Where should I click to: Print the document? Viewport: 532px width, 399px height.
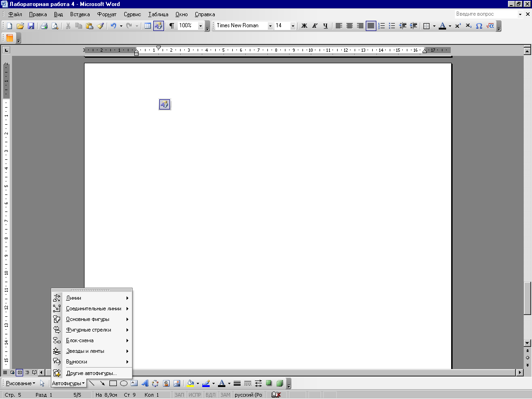tap(44, 26)
